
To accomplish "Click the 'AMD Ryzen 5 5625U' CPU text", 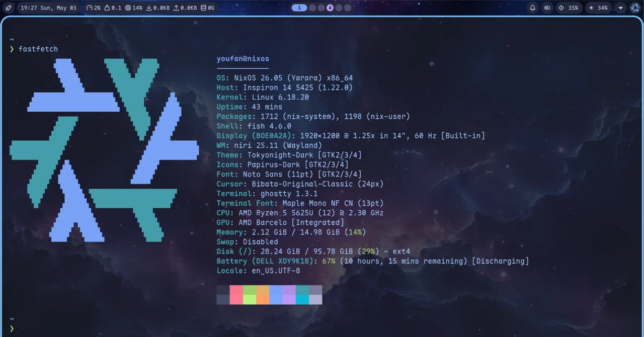I will (276, 213).
